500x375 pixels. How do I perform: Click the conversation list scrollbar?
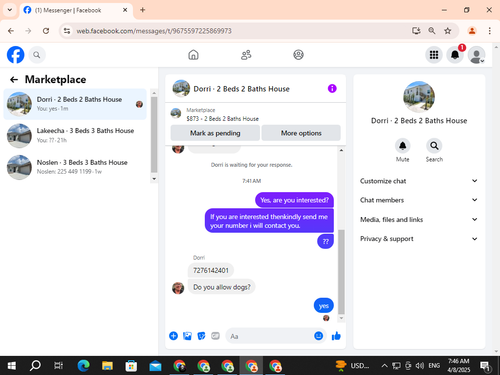[154, 134]
